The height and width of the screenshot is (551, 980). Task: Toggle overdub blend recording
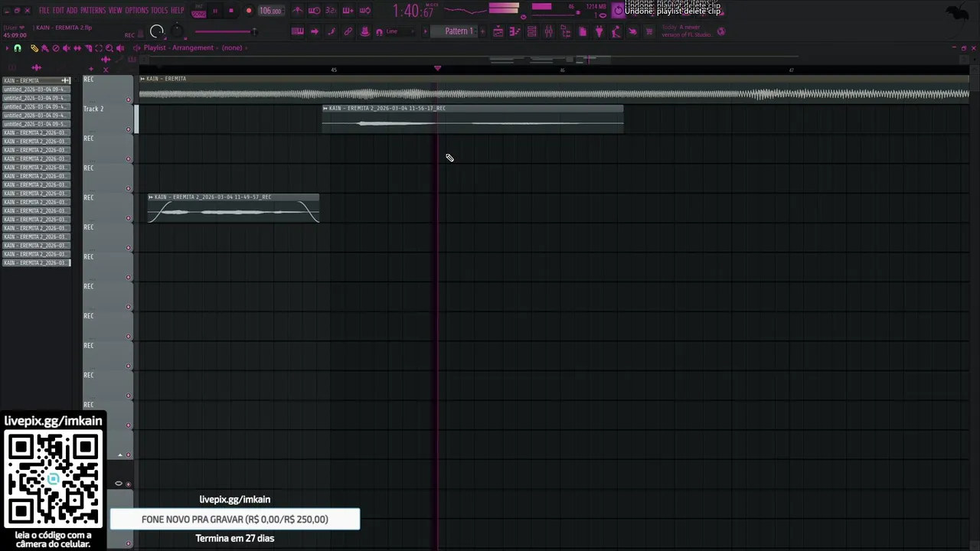point(348,10)
